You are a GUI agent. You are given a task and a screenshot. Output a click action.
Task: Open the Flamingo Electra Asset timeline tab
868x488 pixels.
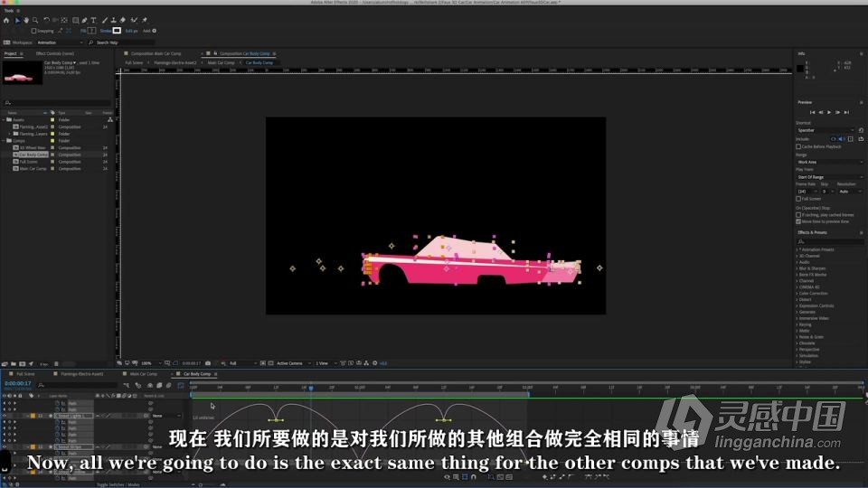(x=82, y=374)
